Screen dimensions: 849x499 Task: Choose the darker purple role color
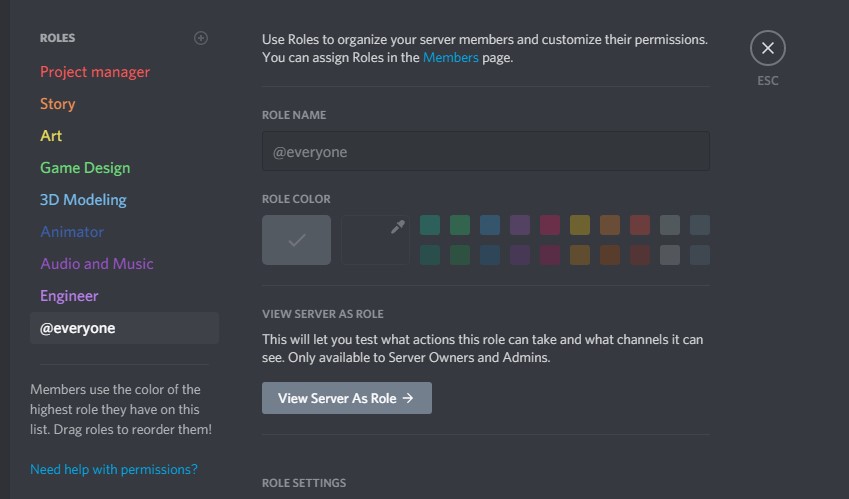520,255
